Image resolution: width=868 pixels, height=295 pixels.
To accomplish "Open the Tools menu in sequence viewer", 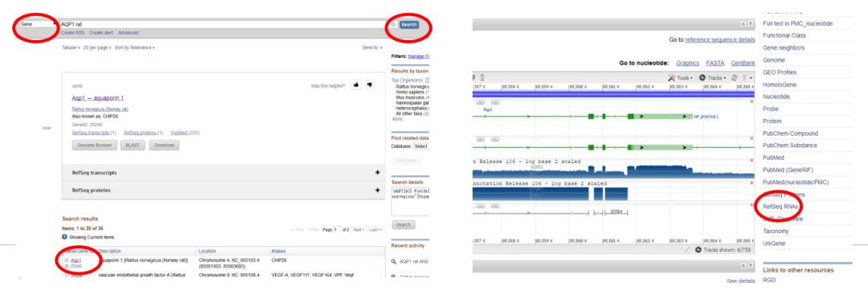I will click(x=681, y=78).
